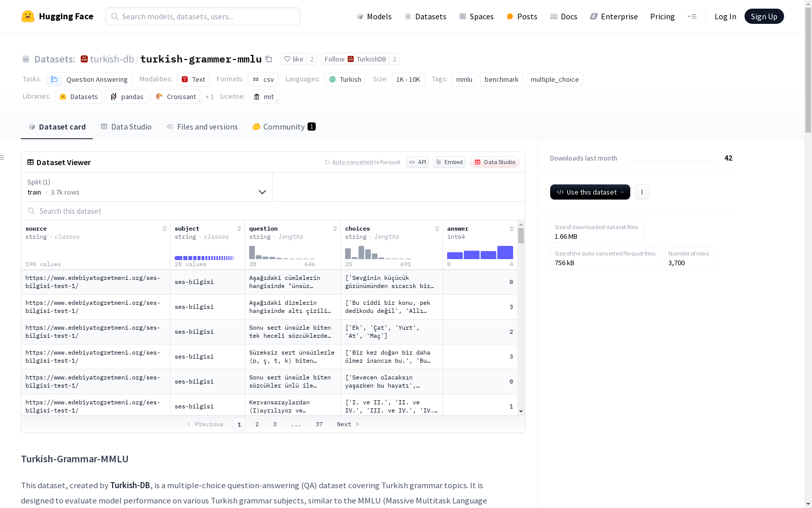
Task: Open the API button in Dataset Viewer
Action: point(418,162)
